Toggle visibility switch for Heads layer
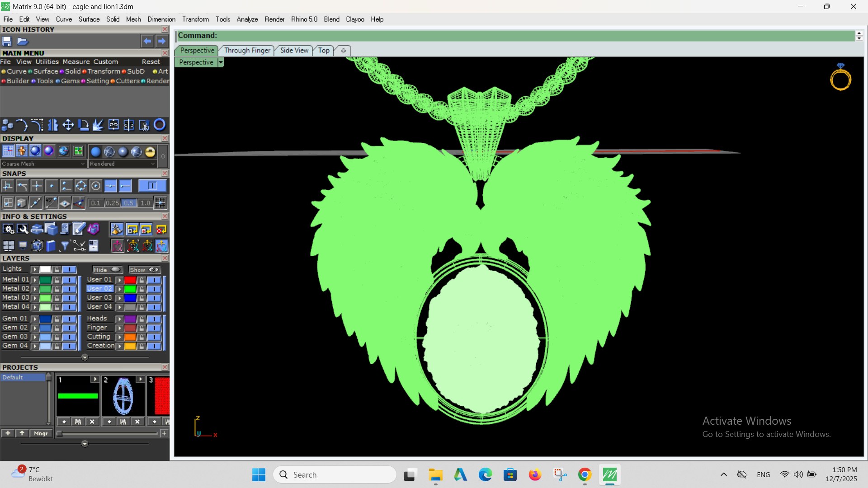The width and height of the screenshot is (868, 488). point(154,319)
